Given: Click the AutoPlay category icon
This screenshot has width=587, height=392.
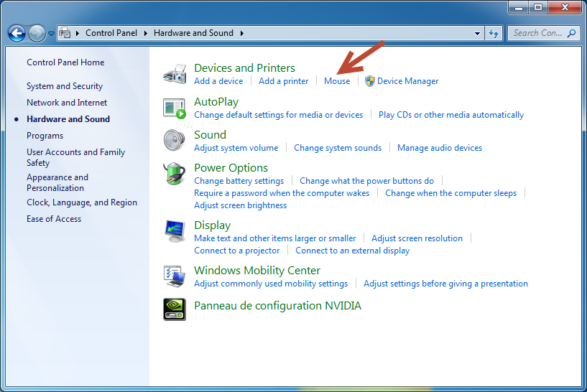Looking at the screenshot, I should pyautogui.click(x=175, y=108).
